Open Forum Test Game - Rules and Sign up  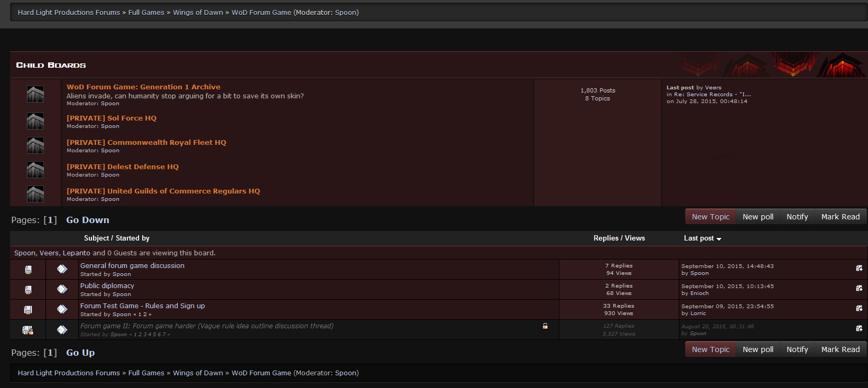click(x=143, y=306)
